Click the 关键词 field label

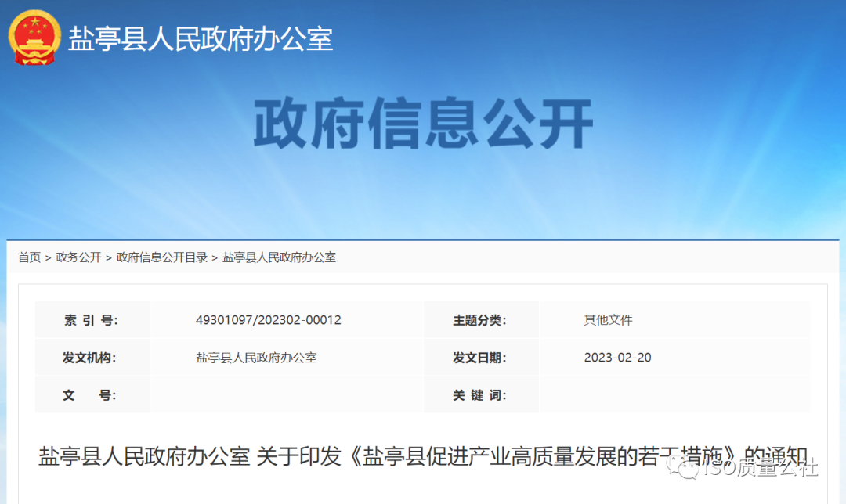coord(481,394)
